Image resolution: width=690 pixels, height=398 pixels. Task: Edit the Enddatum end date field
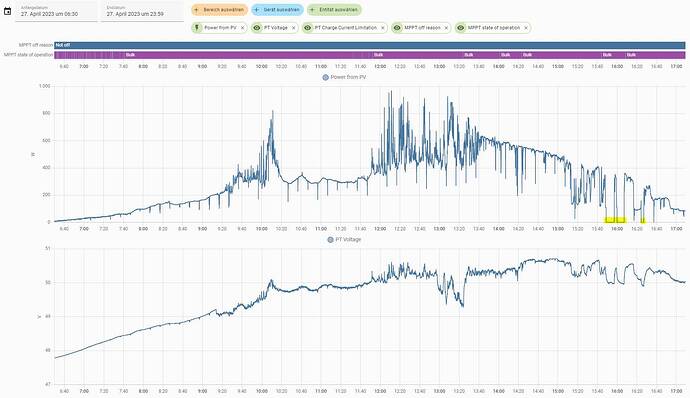[x=142, y=11]
